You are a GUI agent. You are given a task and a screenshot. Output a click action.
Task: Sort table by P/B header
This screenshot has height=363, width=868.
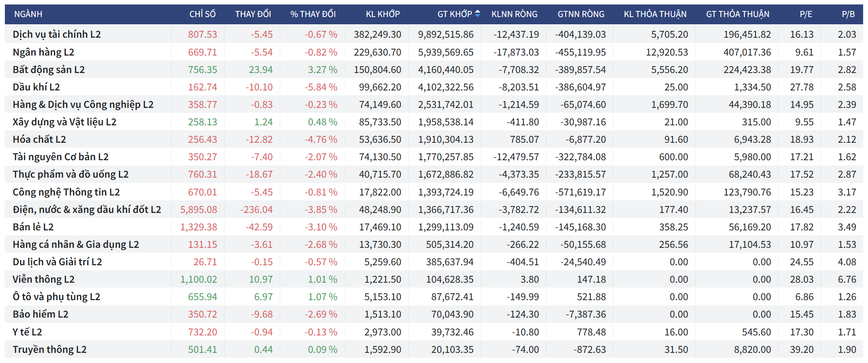pyautogui.click(x=848, y=14)
